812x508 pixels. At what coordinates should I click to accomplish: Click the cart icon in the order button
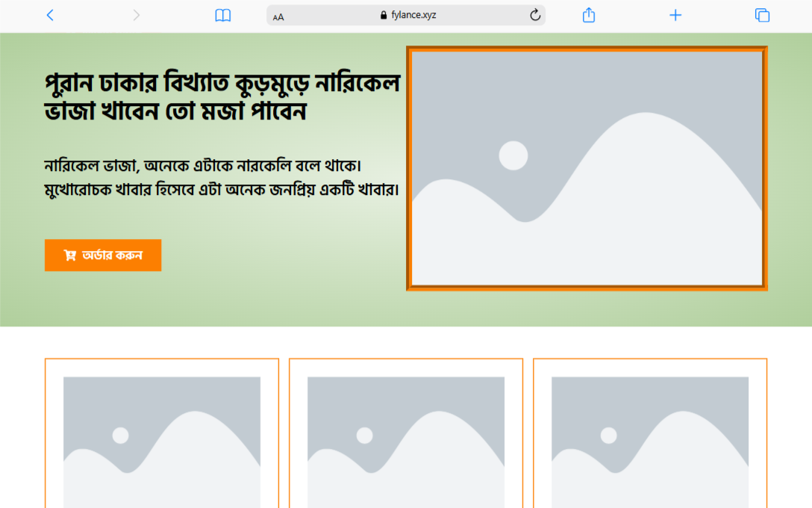pyautogui.click(x=70, y=255)
